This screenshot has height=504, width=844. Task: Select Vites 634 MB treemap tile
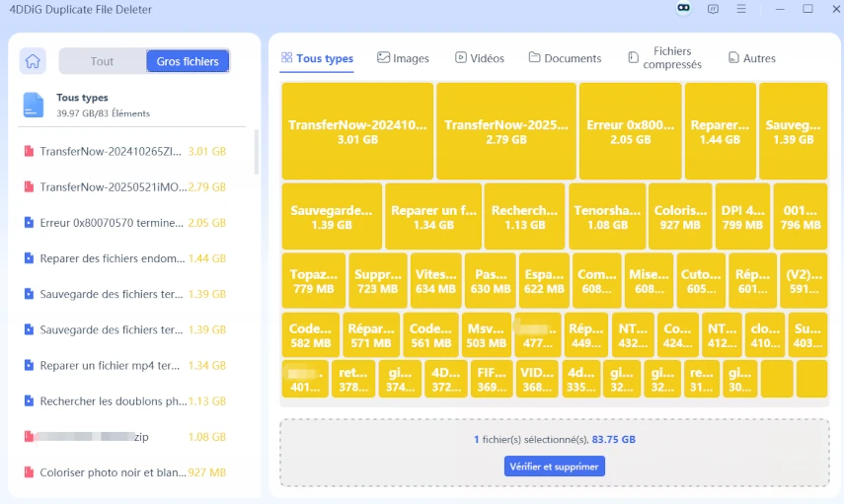436,281
